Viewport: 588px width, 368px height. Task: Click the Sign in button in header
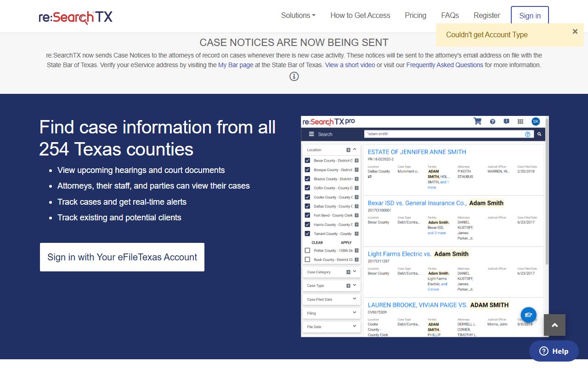point(530,16)
